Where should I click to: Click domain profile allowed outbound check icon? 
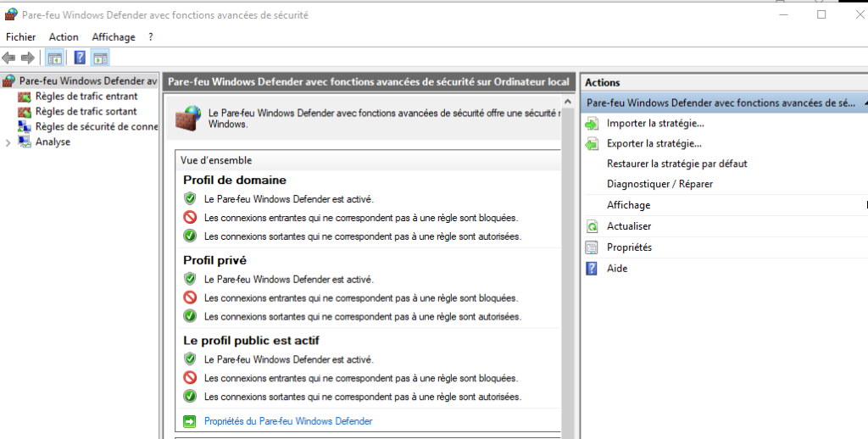(x=190, y=236)
